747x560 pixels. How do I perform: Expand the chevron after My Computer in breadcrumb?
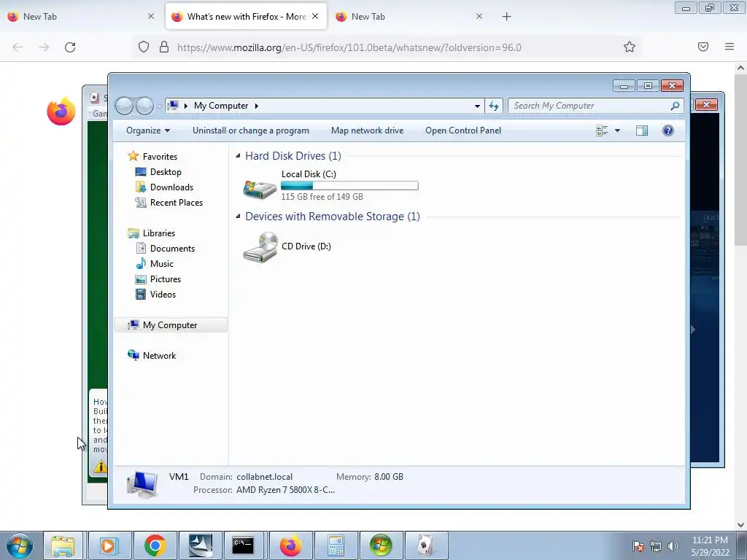coord(256,106)
